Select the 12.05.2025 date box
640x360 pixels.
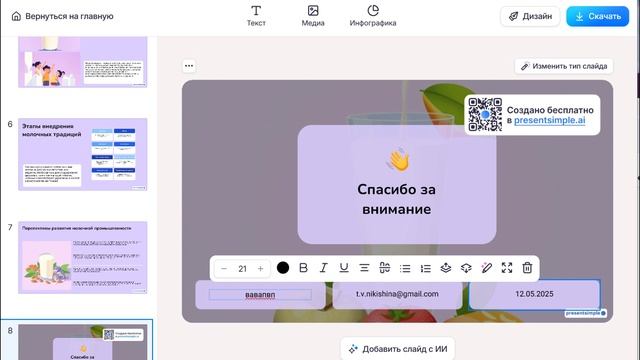(534, 294)
